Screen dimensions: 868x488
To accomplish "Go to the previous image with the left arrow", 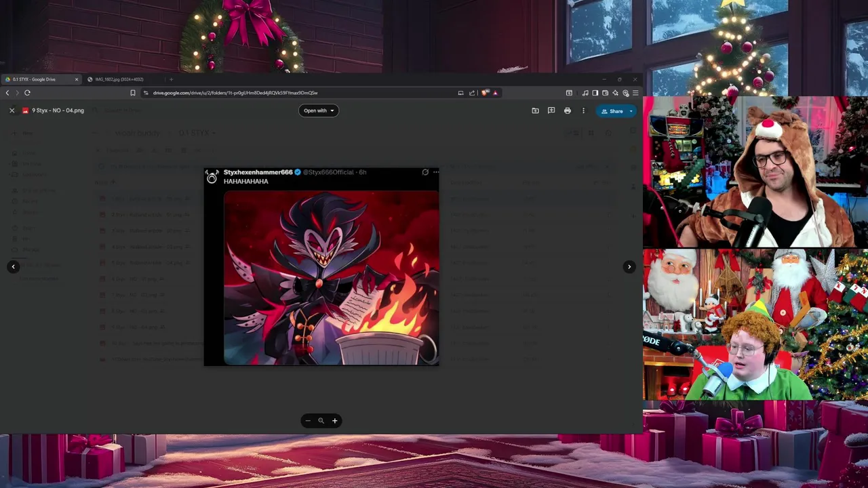I will 13,267.
